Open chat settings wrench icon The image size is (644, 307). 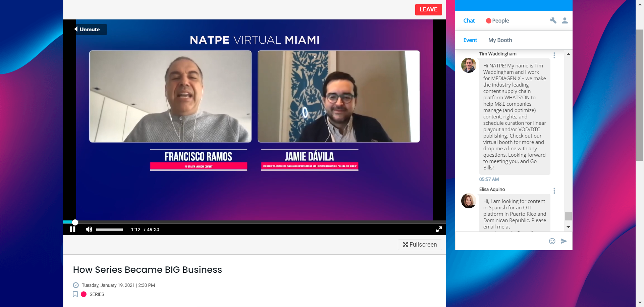[x=553, y=20]
